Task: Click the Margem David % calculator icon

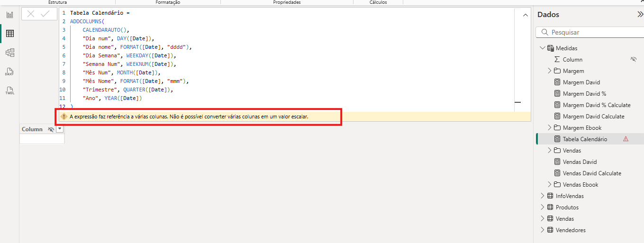Action: tap(557, 94)
